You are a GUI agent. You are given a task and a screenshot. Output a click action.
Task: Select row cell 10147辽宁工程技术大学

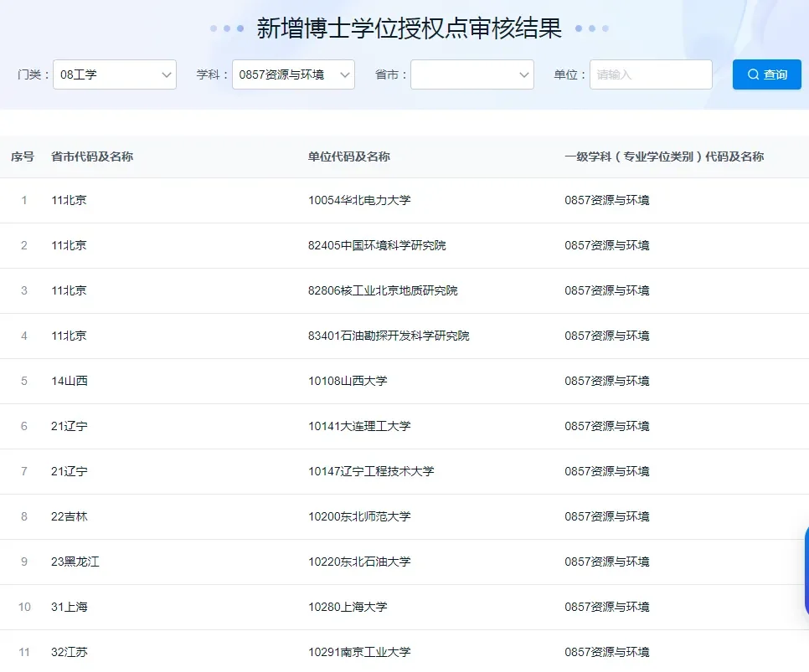(x=371, y=471)
